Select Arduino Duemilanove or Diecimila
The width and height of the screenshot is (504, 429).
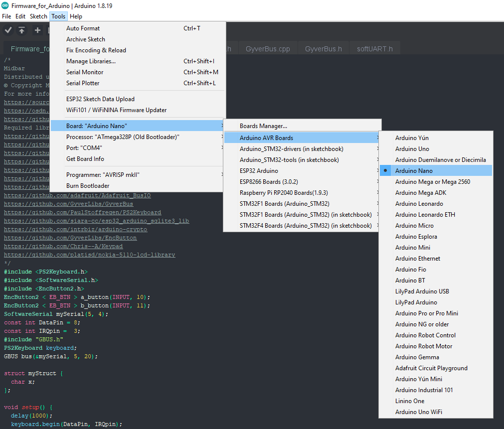click(x=436, y=160)
